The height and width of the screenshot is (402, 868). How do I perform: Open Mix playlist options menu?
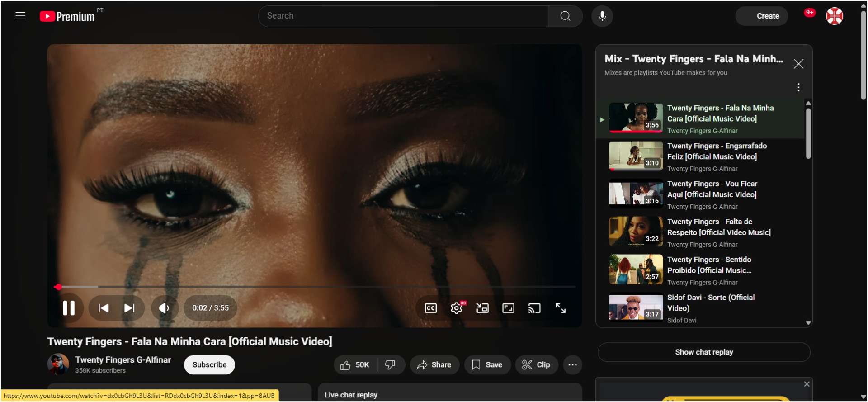(798, 87)
